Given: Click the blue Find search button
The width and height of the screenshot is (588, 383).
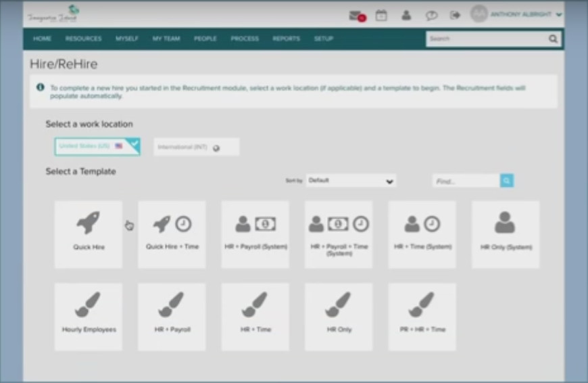Looking at the screenshot, I should tap(507, 181).
